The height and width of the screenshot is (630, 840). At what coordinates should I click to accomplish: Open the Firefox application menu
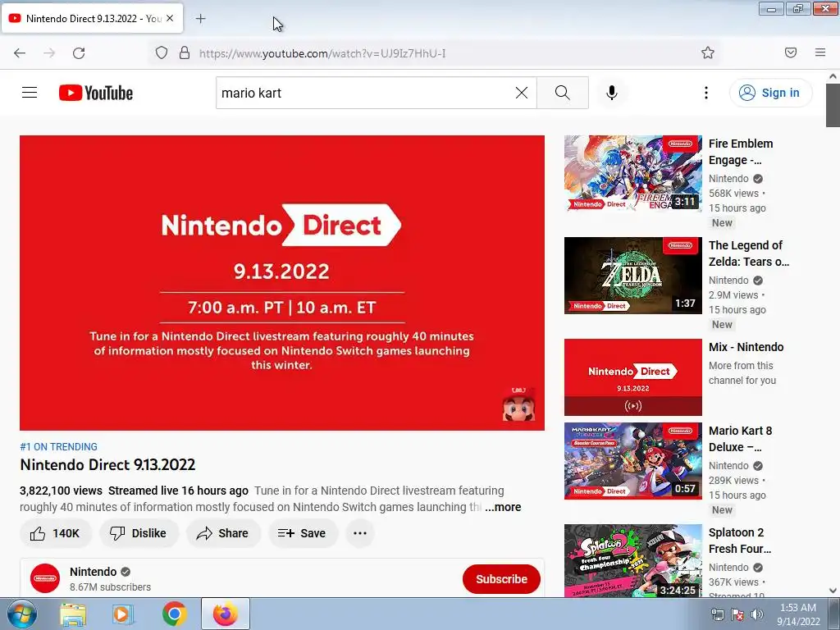click(820, 52)
